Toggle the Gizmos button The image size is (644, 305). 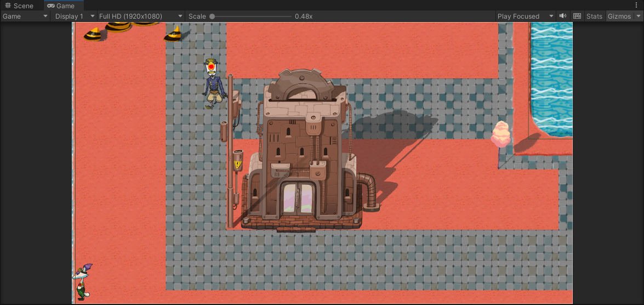click(619, 16)
